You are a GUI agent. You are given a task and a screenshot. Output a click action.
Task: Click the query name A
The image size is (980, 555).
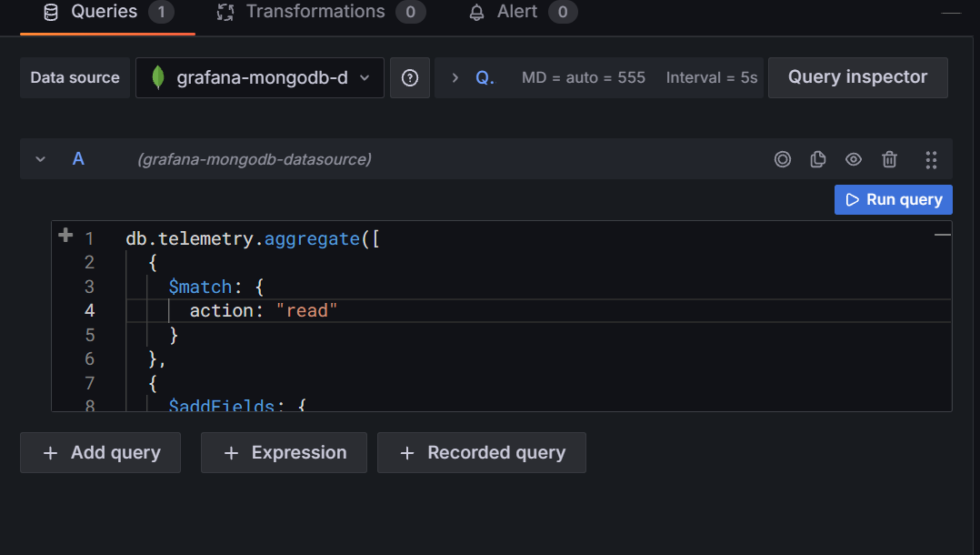[78, 159]
